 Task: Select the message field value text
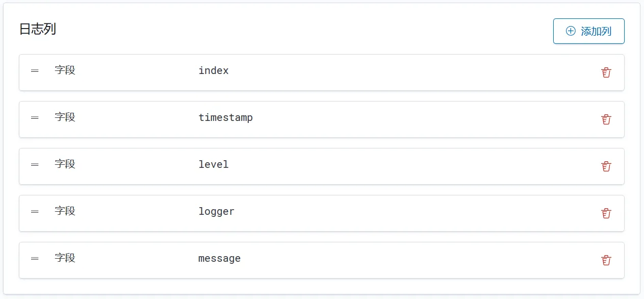219,258
